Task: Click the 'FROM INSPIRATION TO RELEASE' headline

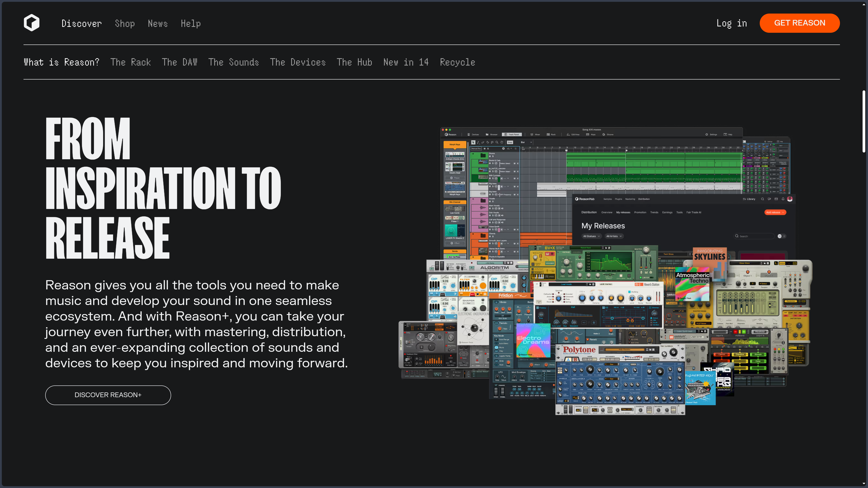Action: (x=163, y=188)
